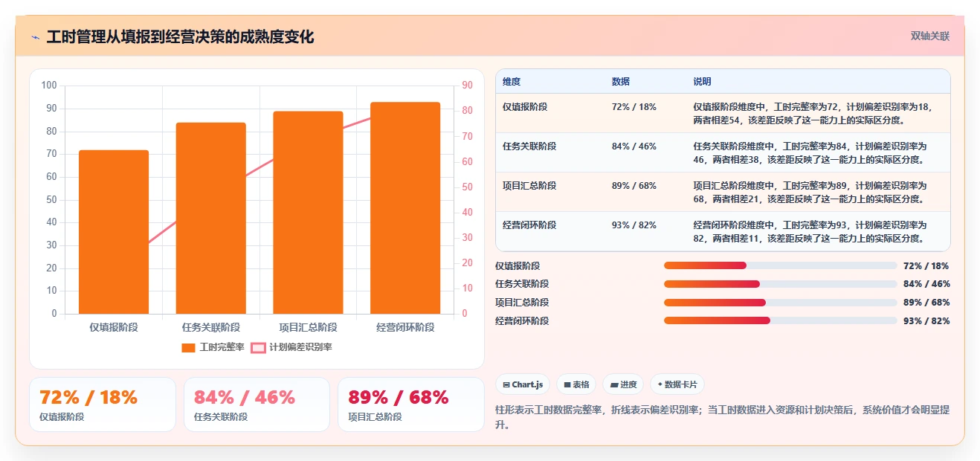The width and height of the screenshot is (980, 461).
Task: Click the 维度 column header
Action: (x=512, y=82)
